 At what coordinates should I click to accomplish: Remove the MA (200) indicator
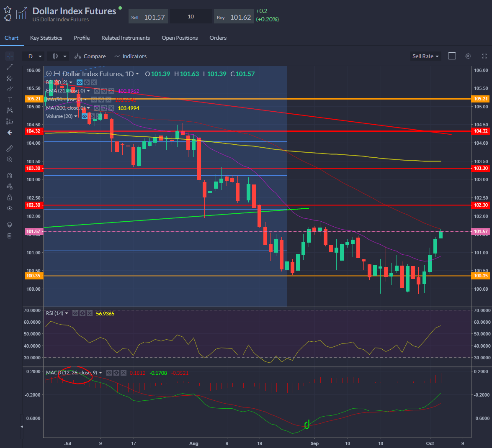point(111,108)
